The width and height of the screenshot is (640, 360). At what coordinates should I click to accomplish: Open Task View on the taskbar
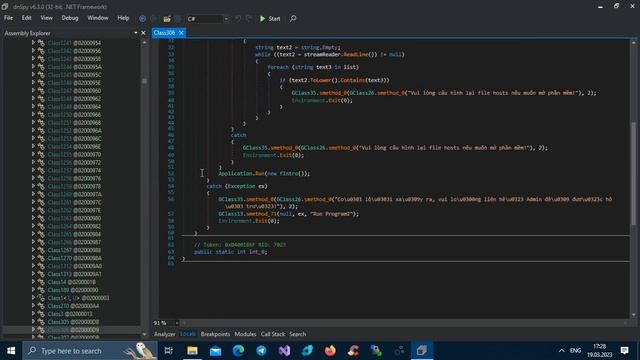coord(168,351)
